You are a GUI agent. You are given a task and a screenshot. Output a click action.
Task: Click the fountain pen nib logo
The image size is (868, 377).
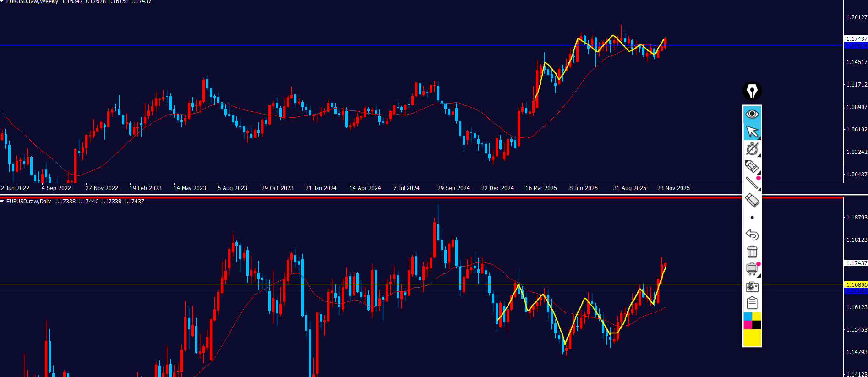[752, 91]
